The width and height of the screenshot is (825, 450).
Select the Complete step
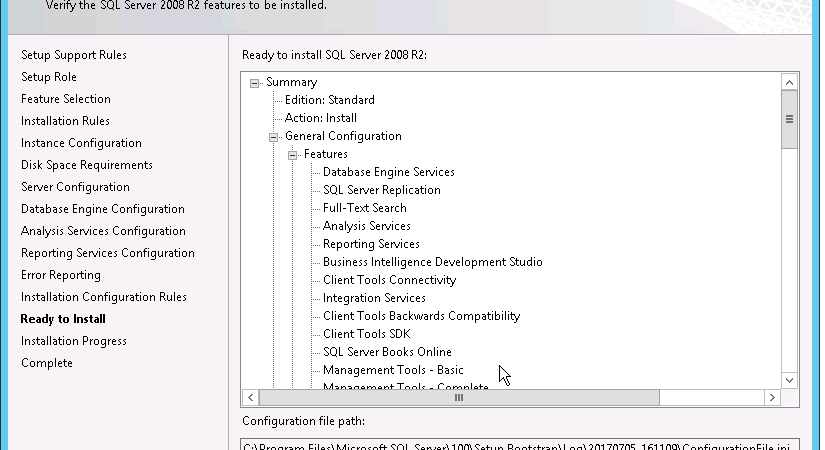point(47,363)
